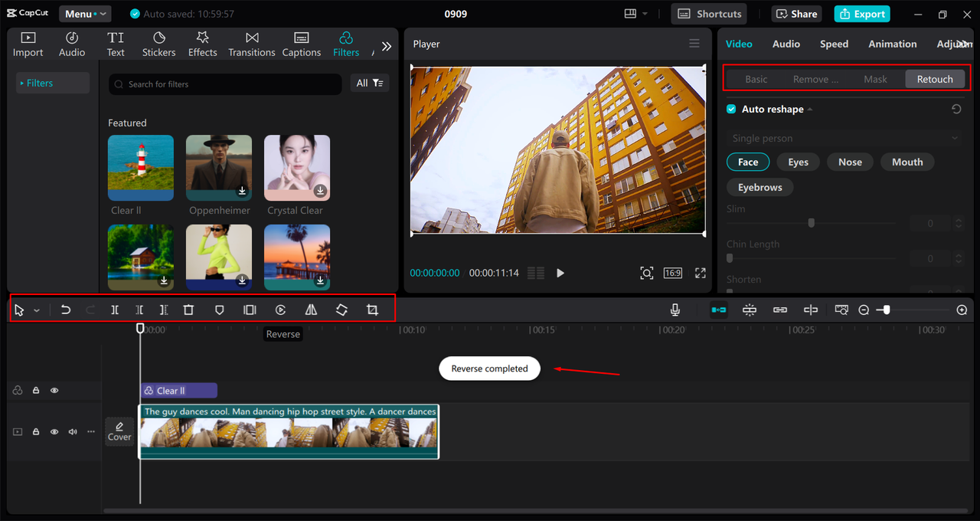This screenshot has height=521, width=980.
Task: Open the Import tab
Action: [28, 44]
